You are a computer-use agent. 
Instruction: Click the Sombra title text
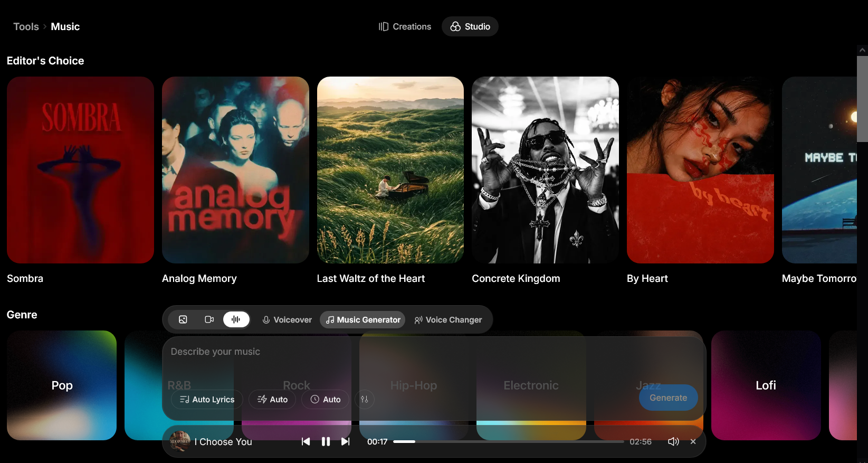[25, 278]
